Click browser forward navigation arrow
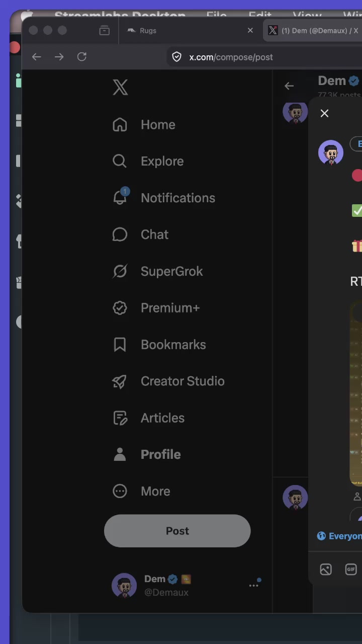The height and width of the screenshot is (644, 362). click(59, 57)
